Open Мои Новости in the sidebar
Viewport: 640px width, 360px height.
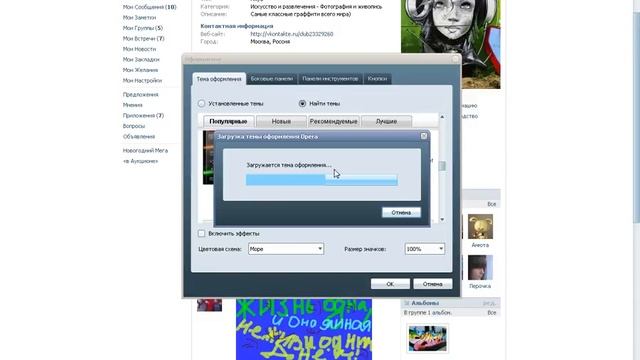139,49
